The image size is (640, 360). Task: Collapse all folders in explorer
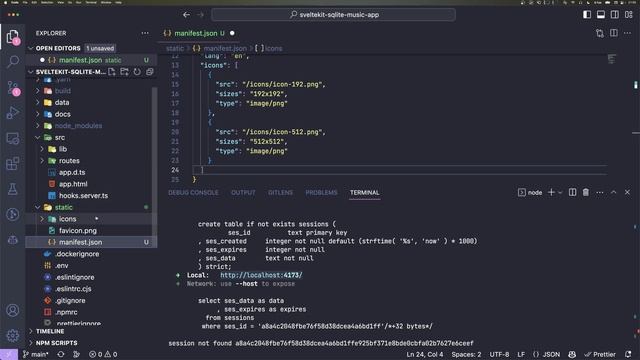[150, 72]
